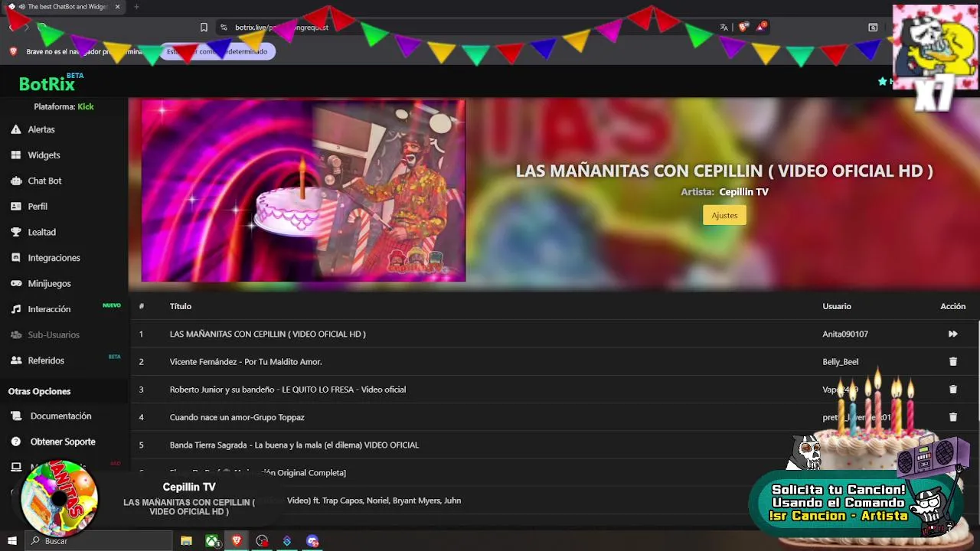Screen dimensions: 980x551
Task: Click the Título column header
Action: (x=181, y=306)
